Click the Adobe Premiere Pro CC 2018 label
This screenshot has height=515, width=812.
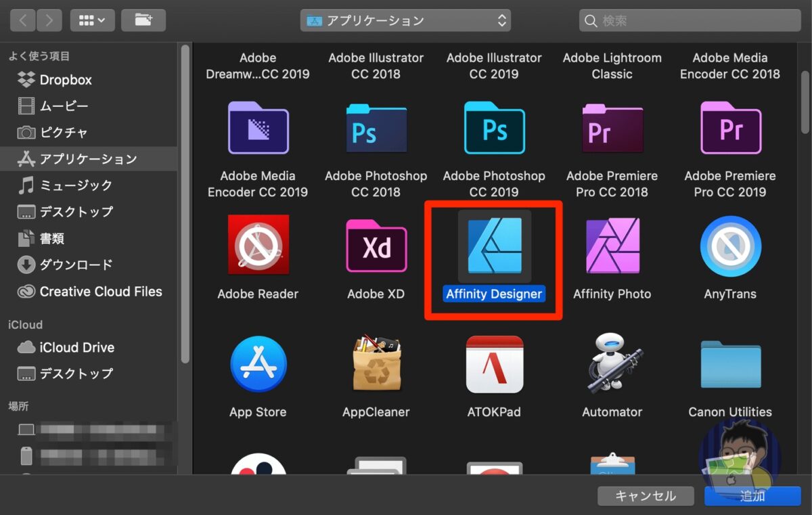click(612, 184)
